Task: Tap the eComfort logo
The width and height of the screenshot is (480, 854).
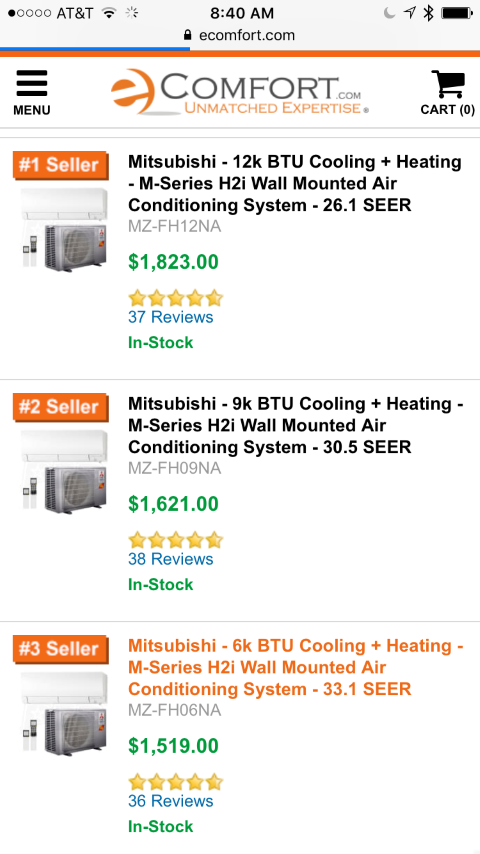Action: 240,92
